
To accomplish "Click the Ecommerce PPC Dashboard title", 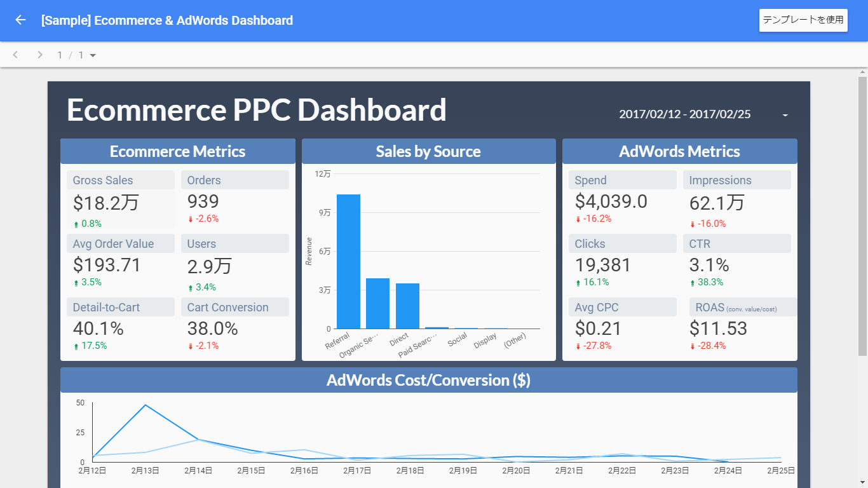I will (x=257, y=110).
